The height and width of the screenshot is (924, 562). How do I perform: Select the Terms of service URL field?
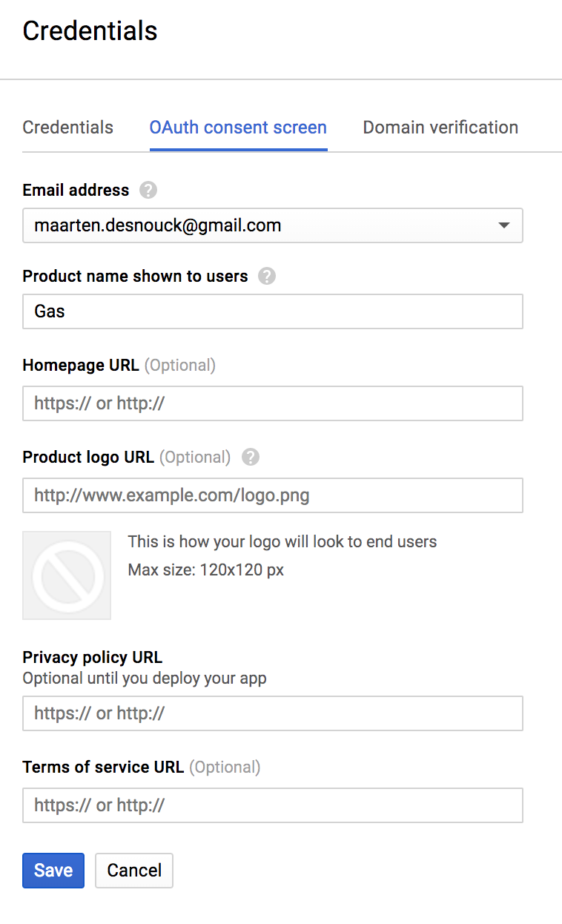tap(273, 805)
